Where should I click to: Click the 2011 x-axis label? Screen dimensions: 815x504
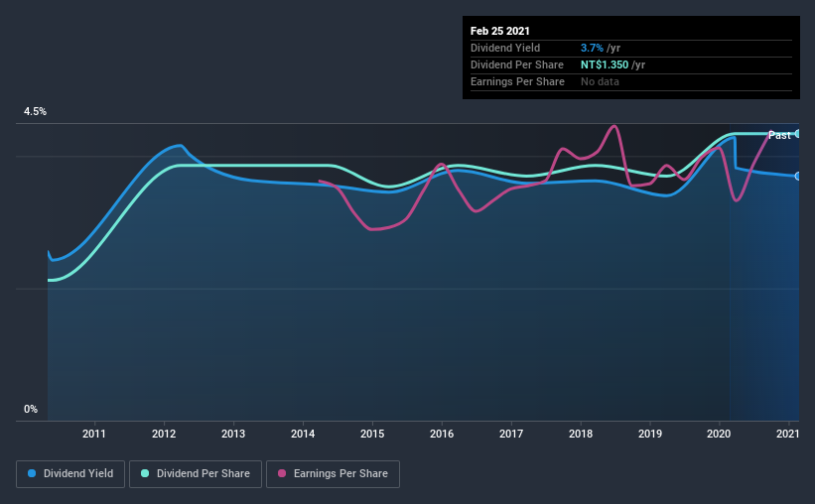pyautogui.click(x=94, y=434)
